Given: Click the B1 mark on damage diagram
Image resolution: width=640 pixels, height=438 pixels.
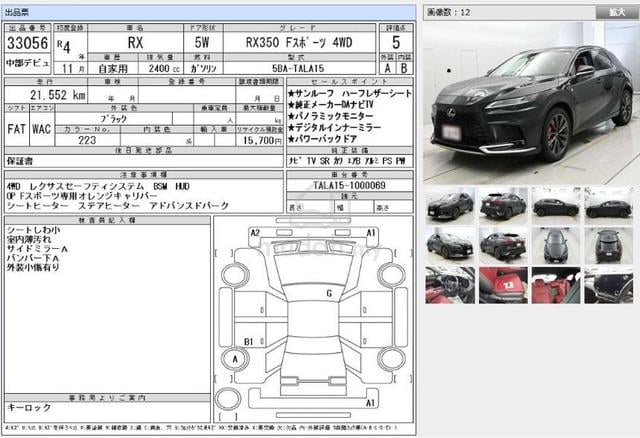Looking at the screenshot, I should [249, 342].
